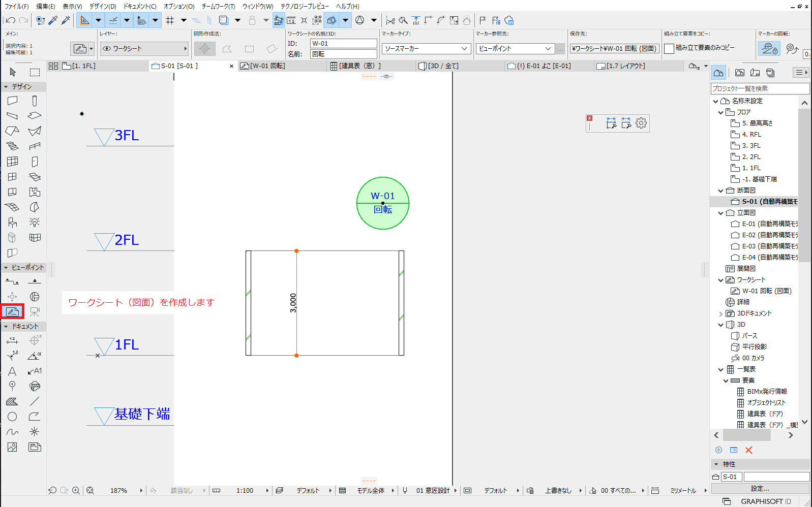Select the Stair tool
Image resolution: width=812 pixels, height=507 pixels.
pos(13,146)
